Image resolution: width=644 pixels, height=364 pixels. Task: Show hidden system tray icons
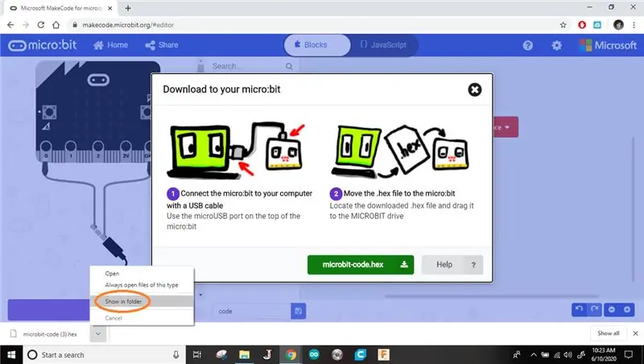[534, 354]
